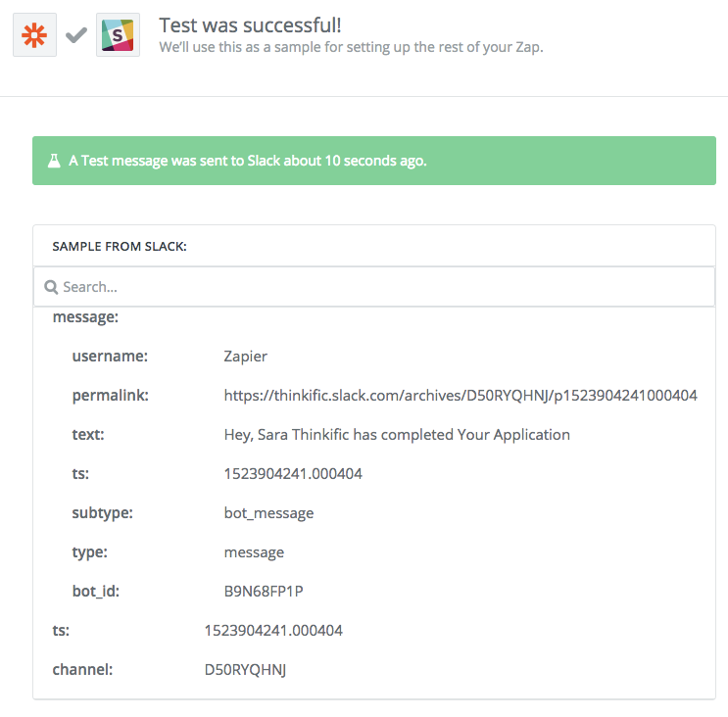Image resolution: width=728 pixels, height=717 pixels.
Task: Focus the Search sample fields input
Action: (x=374, y=287)
